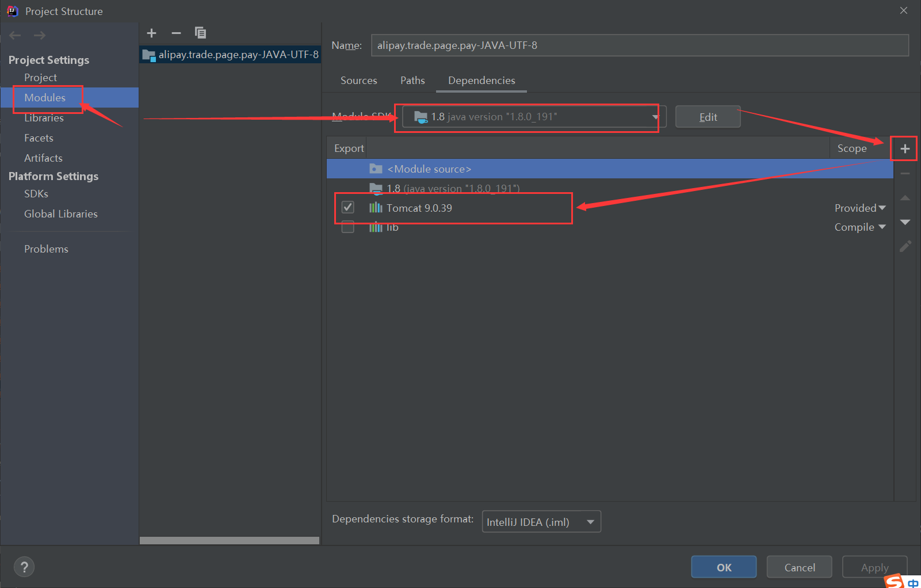Click Cancel button
Screen dimensions: 921x588
(x=800, y=567)
